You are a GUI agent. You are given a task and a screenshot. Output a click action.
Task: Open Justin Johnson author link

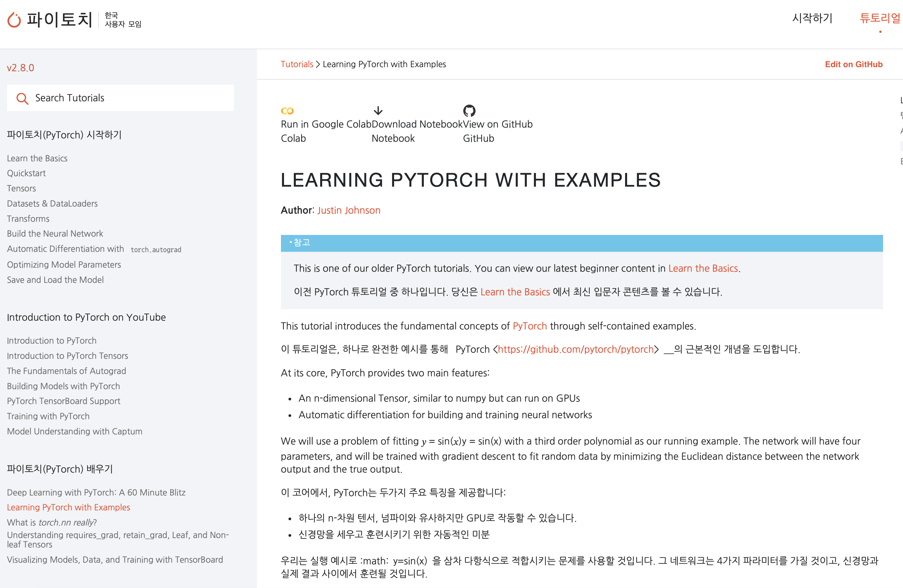349,210
